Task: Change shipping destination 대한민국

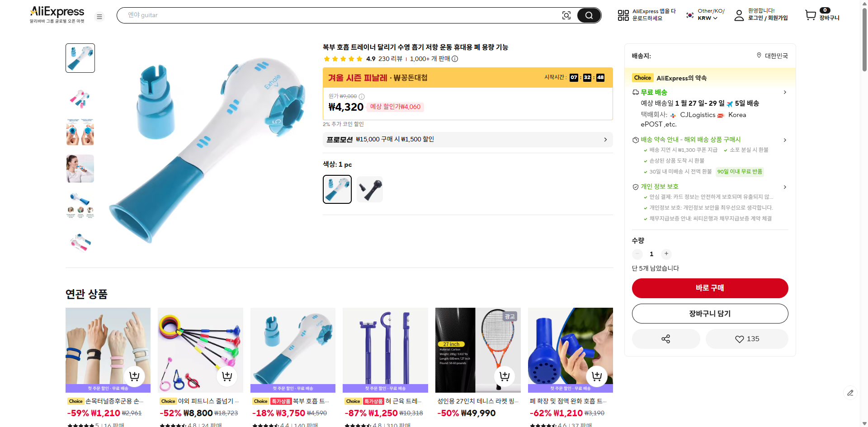Action: [773, 56]
